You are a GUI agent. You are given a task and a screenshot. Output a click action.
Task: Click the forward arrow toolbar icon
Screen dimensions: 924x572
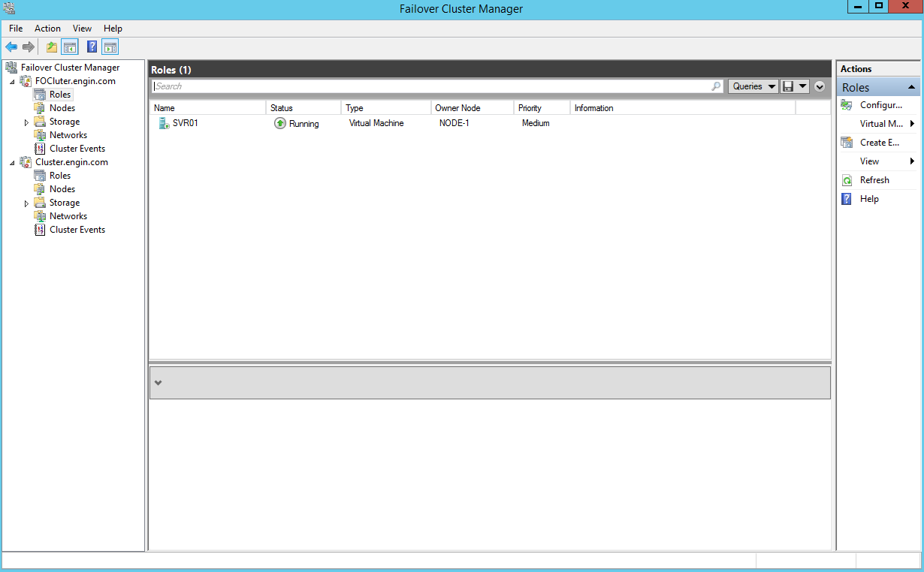[x=29, y=47]
